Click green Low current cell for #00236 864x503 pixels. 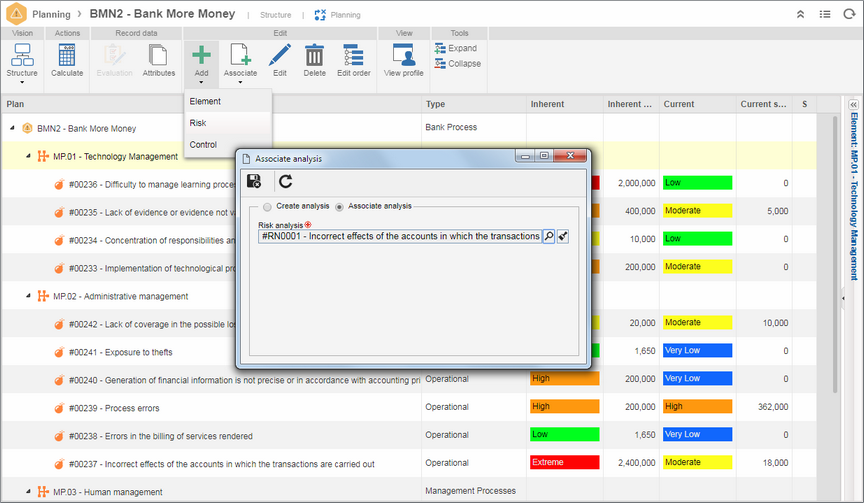tap(697, 183)
